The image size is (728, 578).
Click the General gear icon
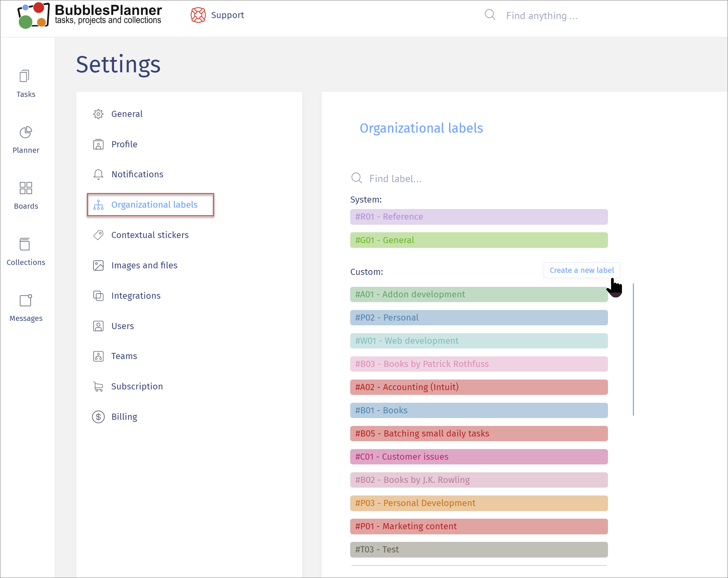pyautogui.click(x=98, y=114)
